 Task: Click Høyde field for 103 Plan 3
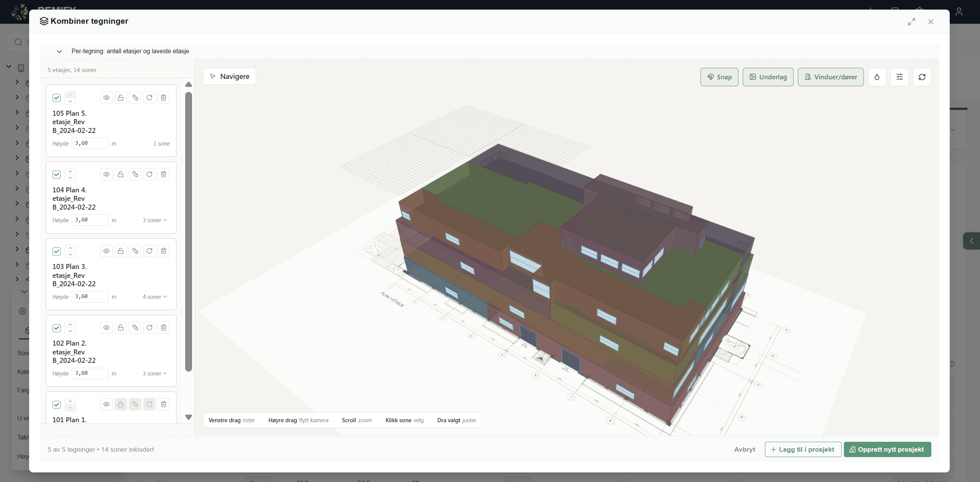point(90,297)
